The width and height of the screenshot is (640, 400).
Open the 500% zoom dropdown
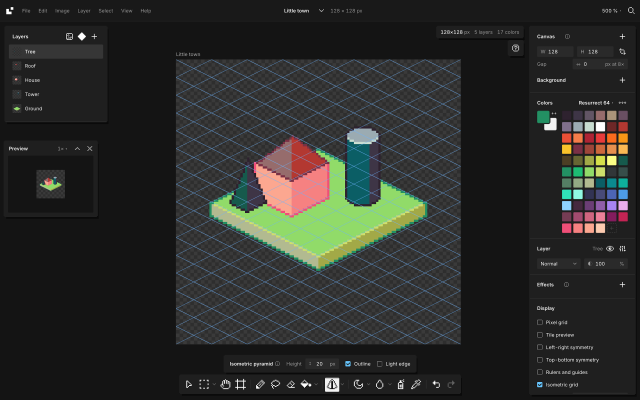point(611,11)
